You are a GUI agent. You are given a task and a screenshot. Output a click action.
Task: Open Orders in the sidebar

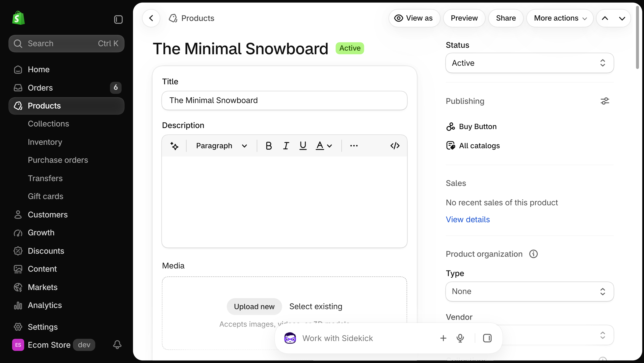tap(66, 88)
